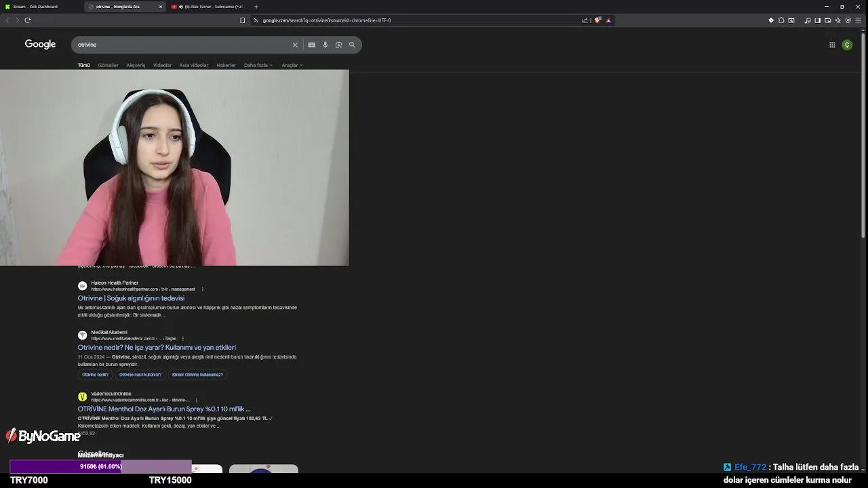Click the otrivine search input field
Screen dimensions: 868x488
pyautogui.click(x=182, y=45)
